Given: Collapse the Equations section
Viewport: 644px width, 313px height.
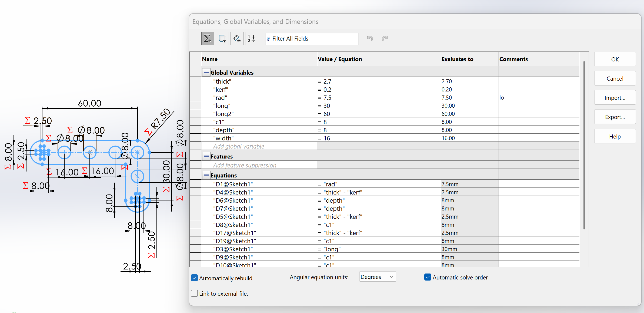Looking at the screenshot, I should tap(206, 175).
